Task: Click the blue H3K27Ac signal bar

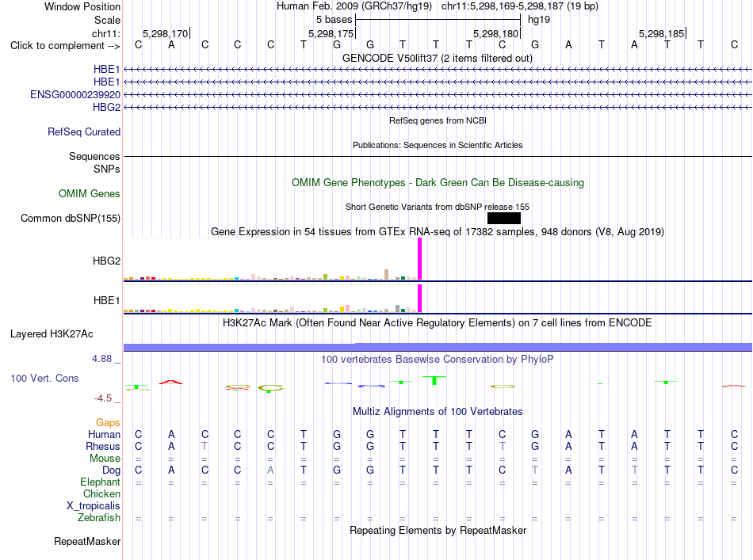Action: click(x=438, y=347)
